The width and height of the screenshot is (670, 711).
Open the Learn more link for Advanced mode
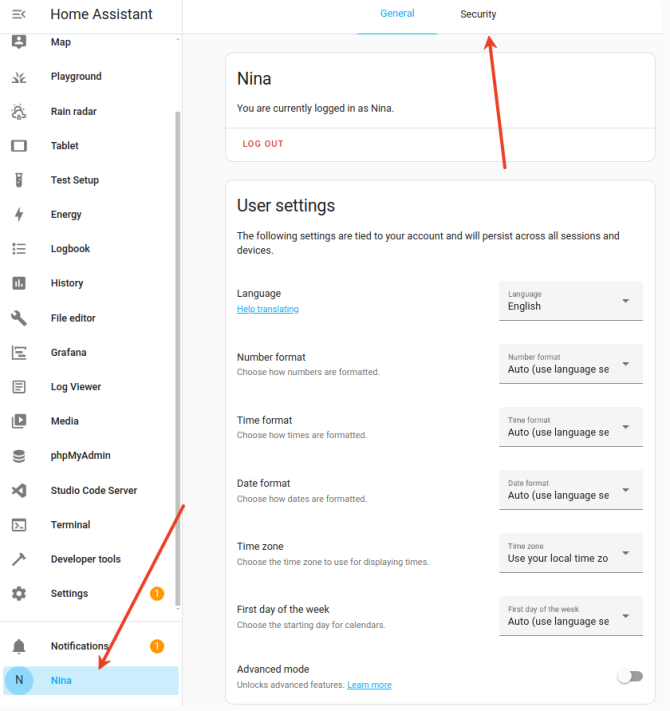(x=369, y=685)
